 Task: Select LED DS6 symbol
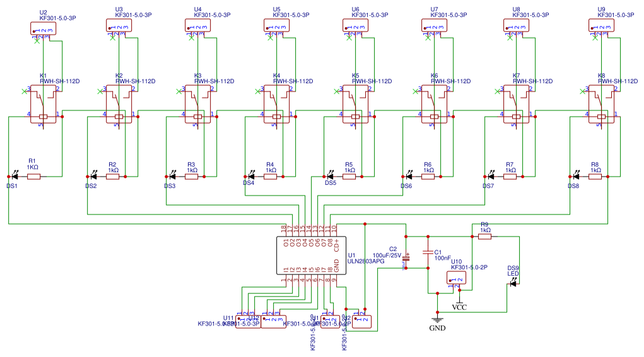[409, 177]
